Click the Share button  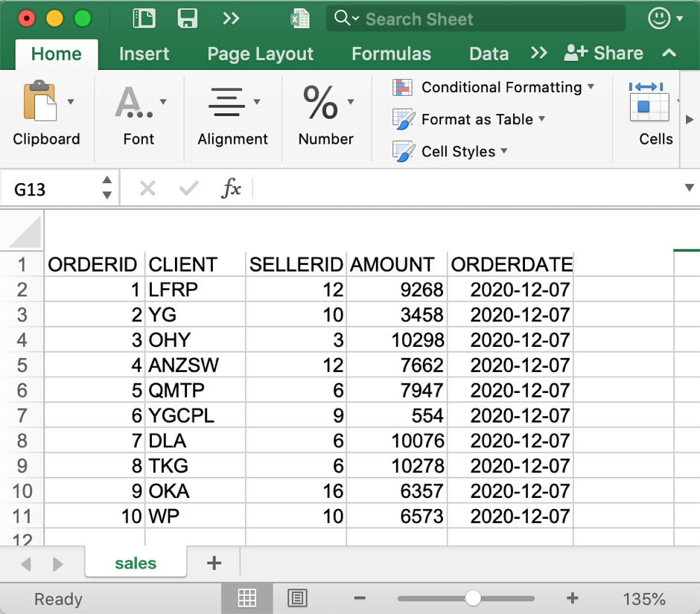[604, 54]
